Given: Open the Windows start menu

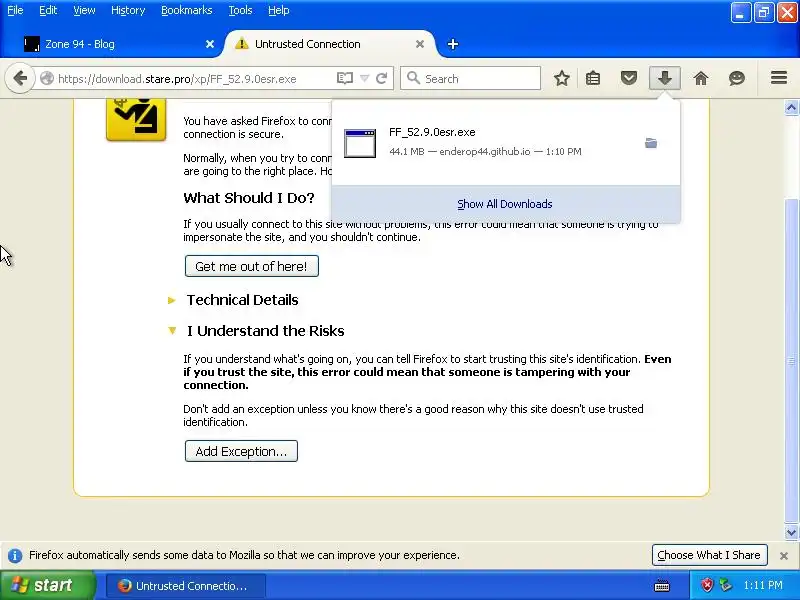Looking at the screenshot, I should [47, 585].
